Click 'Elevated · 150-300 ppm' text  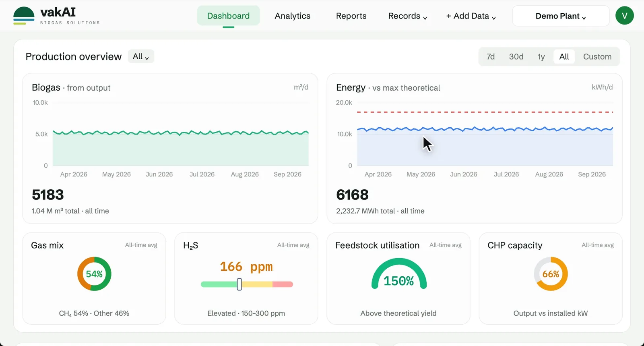point(246,313)
